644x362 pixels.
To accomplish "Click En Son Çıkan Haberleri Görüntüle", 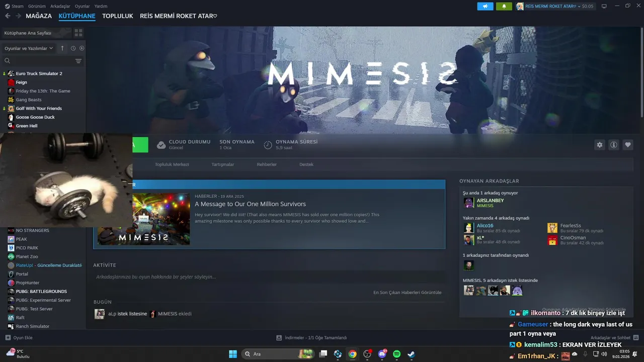I will pyautogui.click(x=407, y=292).
